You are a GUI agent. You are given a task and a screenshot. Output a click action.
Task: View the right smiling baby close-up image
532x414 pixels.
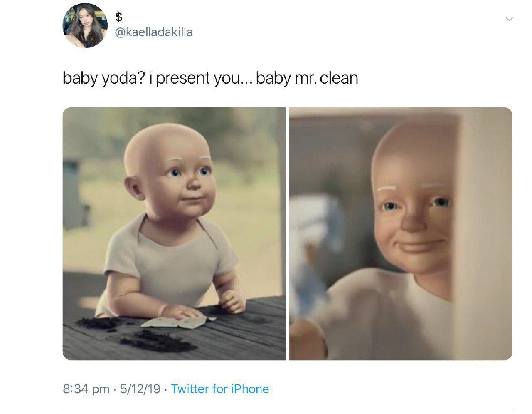click(401, 233)
